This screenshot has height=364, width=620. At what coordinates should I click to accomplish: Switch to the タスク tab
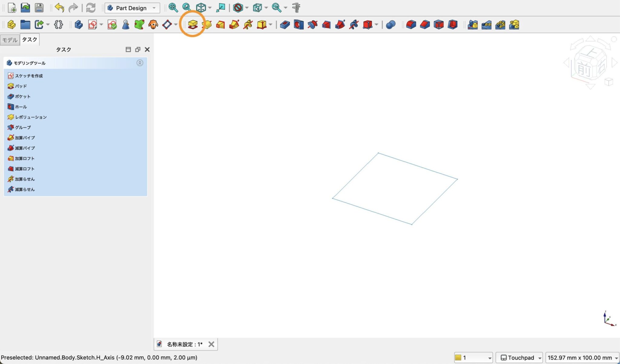[30, 40]
